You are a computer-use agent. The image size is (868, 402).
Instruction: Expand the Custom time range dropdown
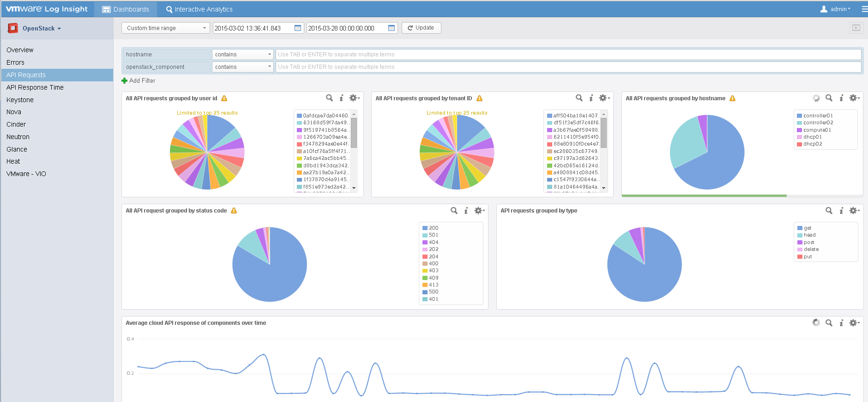click(166, 28)
